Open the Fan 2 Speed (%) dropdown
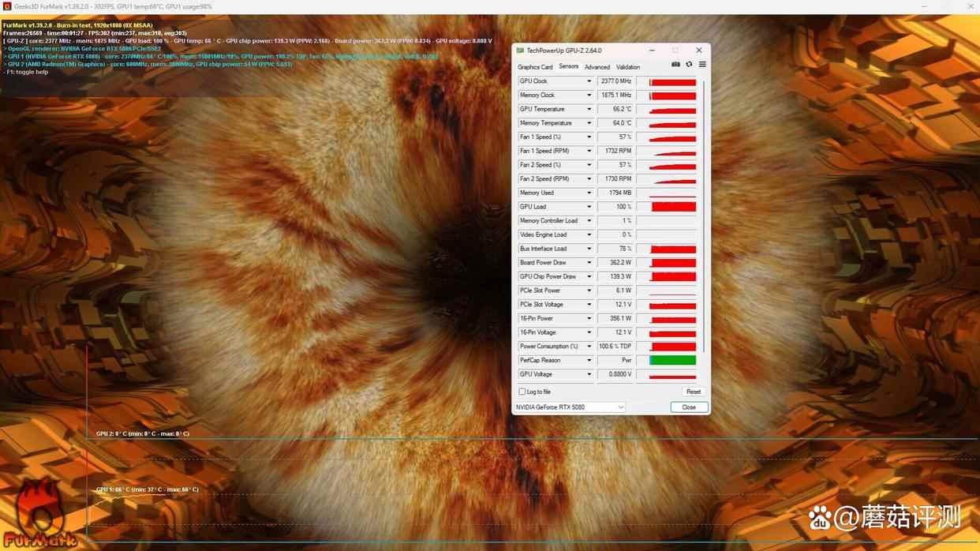The image size is (980, 551). point(589,165)
